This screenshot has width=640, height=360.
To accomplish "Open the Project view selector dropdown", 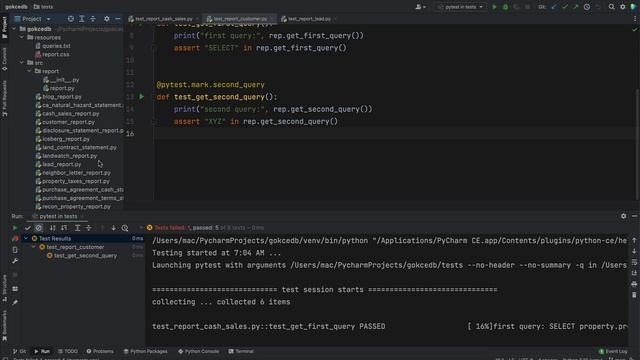I will [33, 19].
